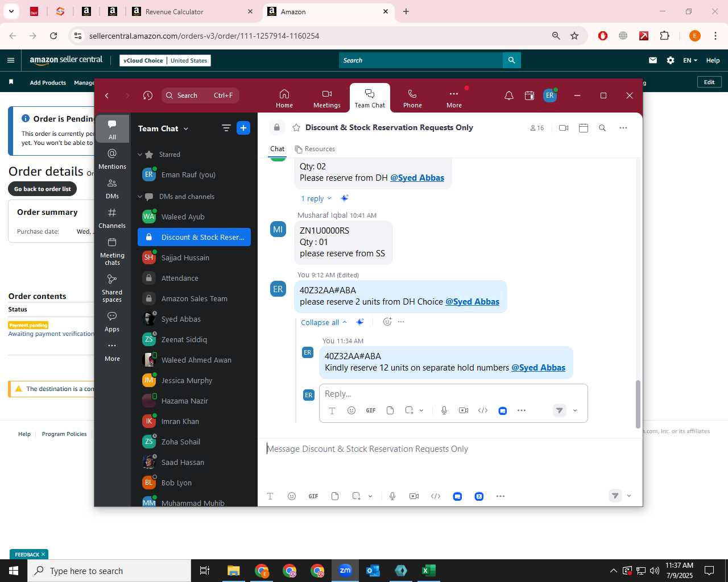
Task: Add emoji reaction to the 40Z32AA#ABA message
Action: [x=387, y=322]
